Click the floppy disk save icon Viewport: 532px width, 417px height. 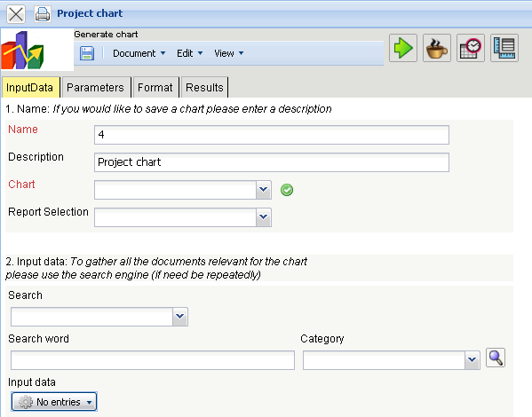87,53
